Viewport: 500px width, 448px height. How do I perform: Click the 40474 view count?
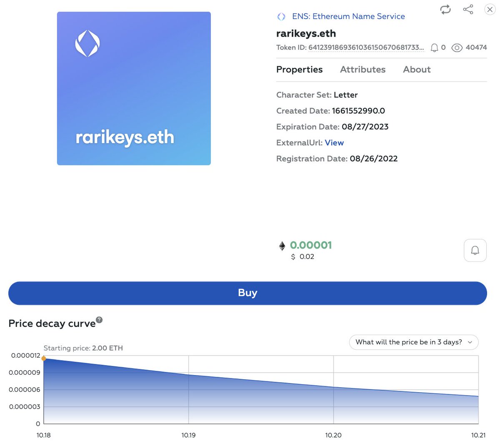[476, 47]
